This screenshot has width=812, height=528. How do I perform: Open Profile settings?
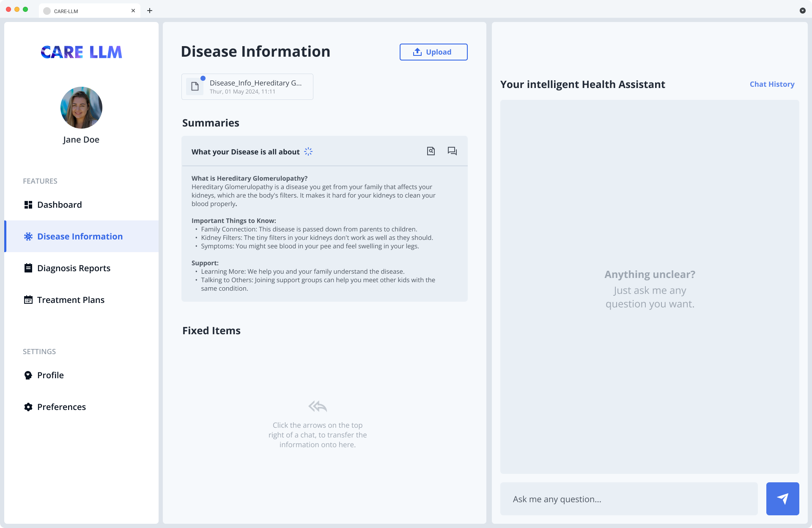pyautogui.click(x=81, y=375)
